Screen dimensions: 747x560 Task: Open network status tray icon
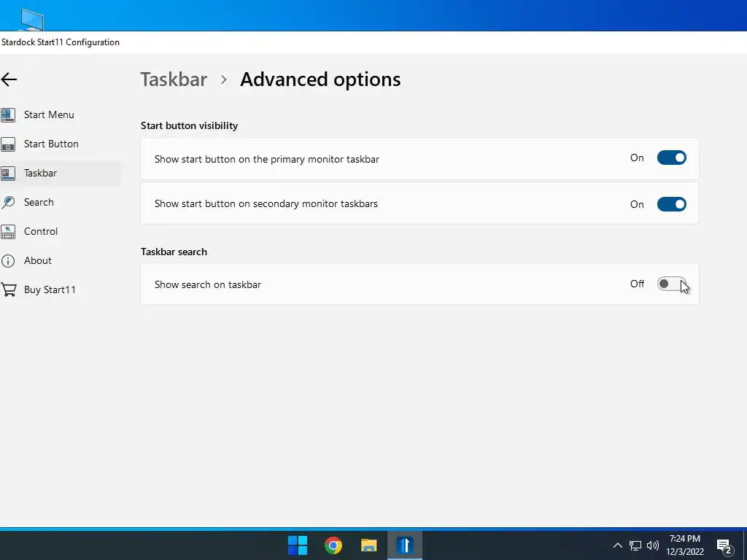point(635,545)
